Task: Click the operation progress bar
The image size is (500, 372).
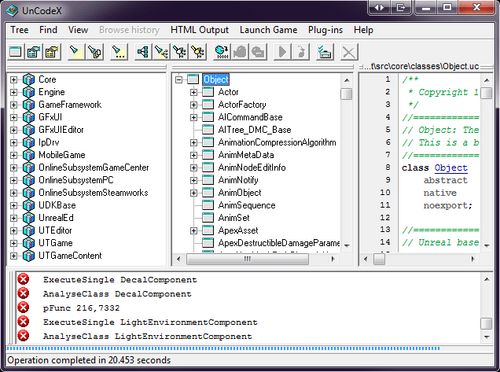Action: coord(223,348)
